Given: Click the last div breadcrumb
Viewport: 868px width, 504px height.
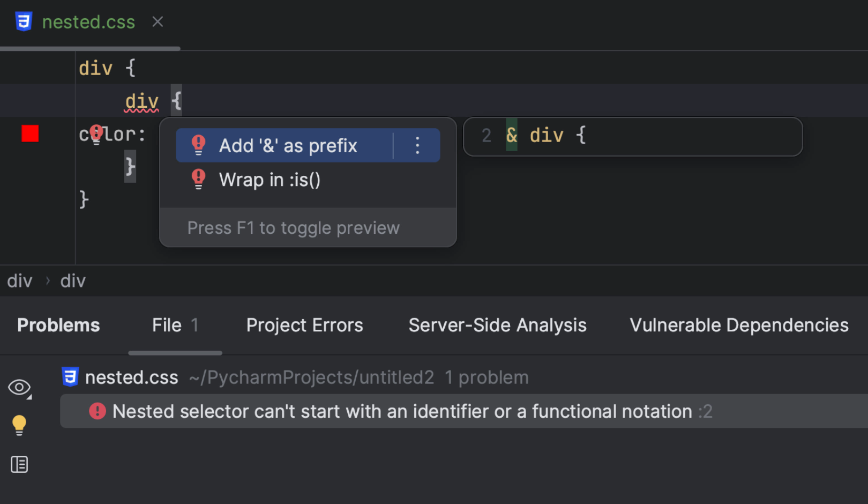Looking at the screenshot, I should [x=73, y=281].
